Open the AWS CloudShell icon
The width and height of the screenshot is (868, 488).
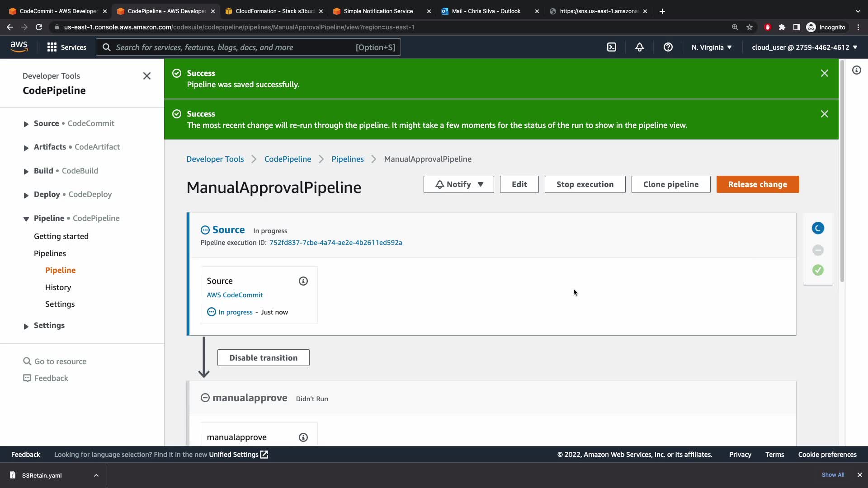tap(611, 47)
